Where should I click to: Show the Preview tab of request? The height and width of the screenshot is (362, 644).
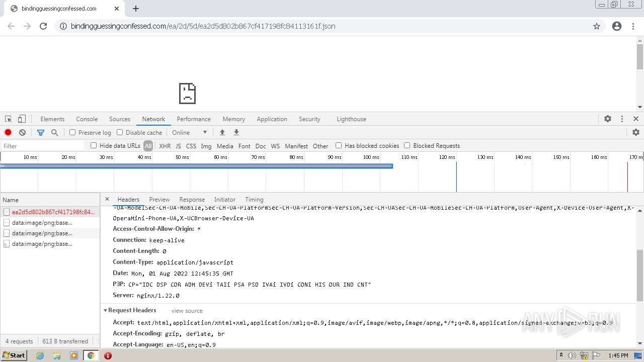coord(159,200)
